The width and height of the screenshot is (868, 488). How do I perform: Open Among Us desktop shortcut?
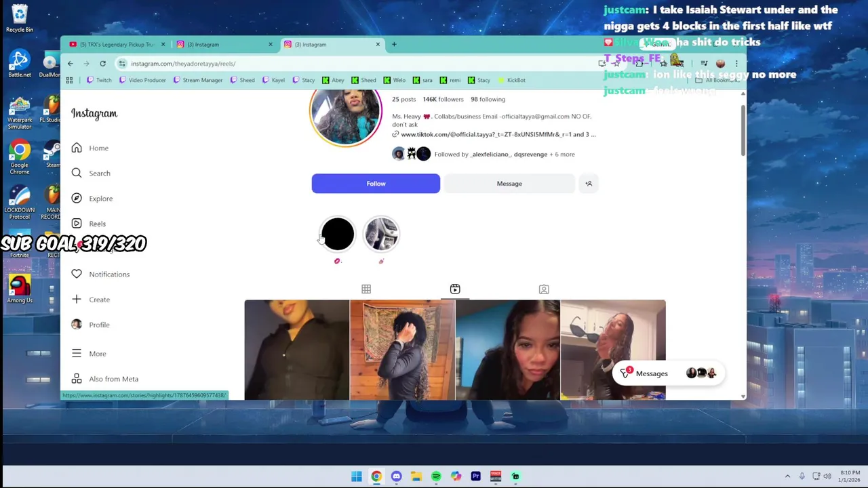click(20, 289)
